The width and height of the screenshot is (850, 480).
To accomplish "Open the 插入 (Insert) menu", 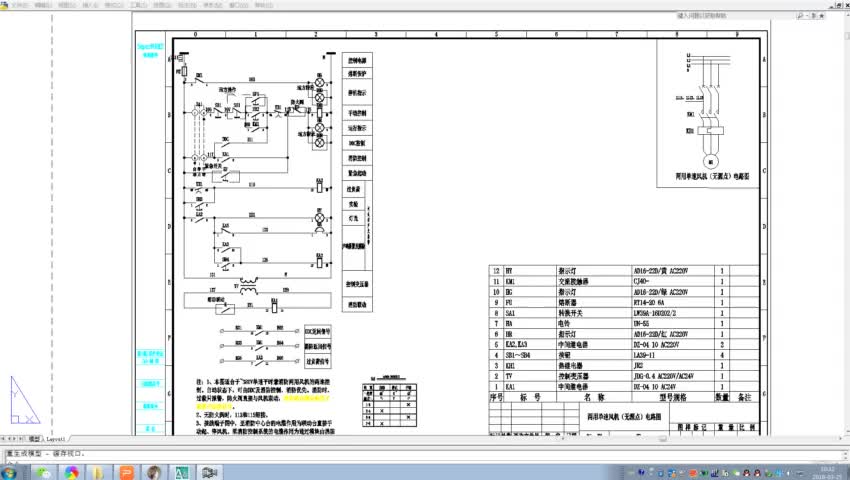I will coord(90,5).
